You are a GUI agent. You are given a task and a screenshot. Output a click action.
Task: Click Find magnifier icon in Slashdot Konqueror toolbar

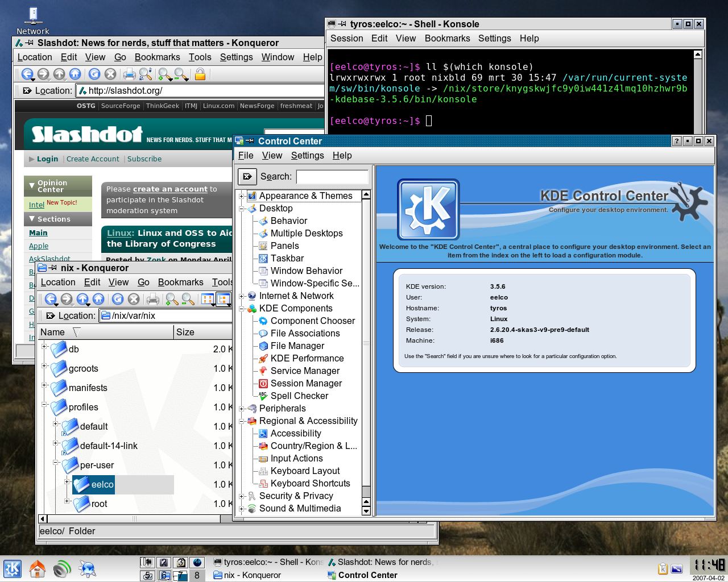coord(146,74)
